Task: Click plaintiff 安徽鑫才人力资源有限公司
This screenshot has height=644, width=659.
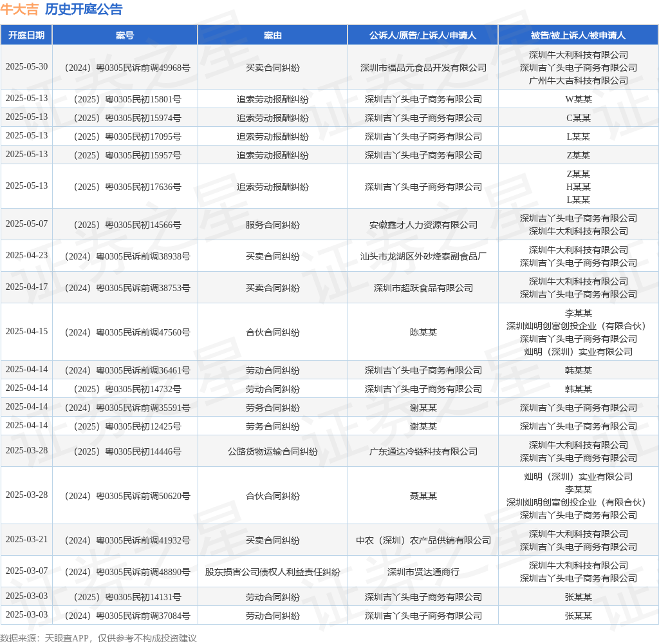Action: [x=423, y=225]
